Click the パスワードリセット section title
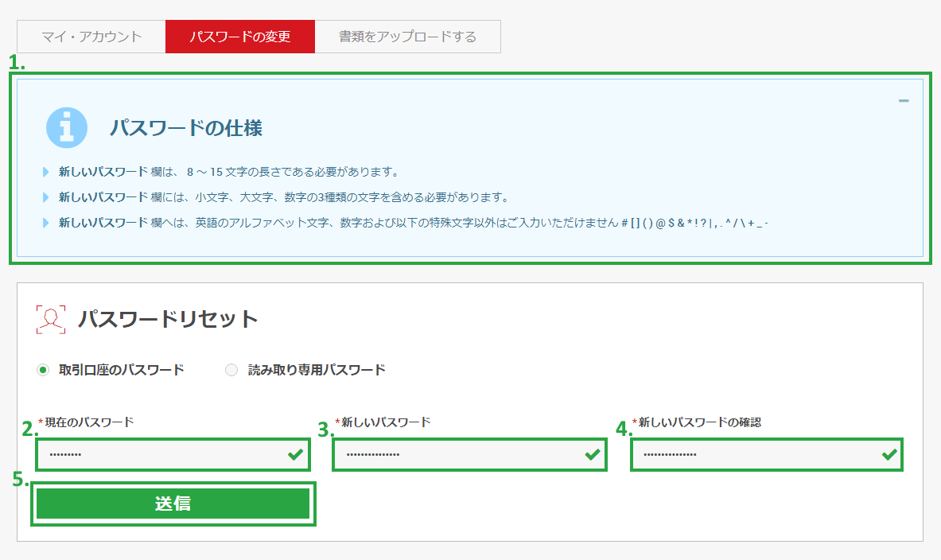 [x=168, y=319]
